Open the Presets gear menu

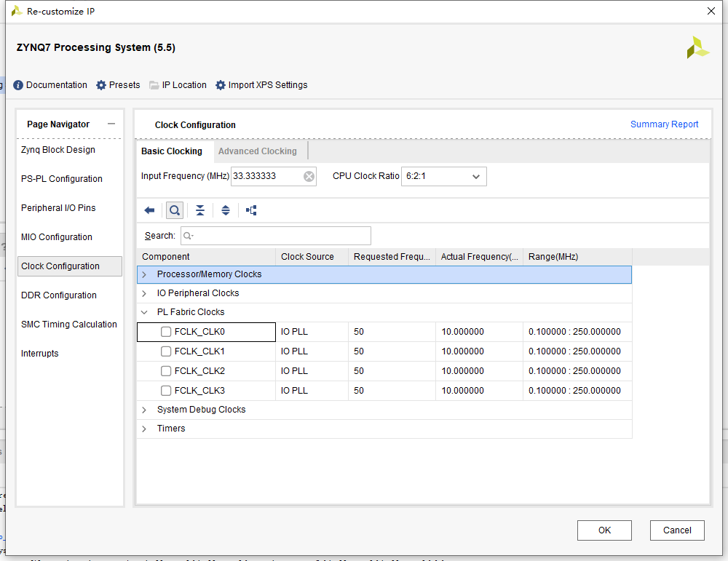tap(101, 85)
